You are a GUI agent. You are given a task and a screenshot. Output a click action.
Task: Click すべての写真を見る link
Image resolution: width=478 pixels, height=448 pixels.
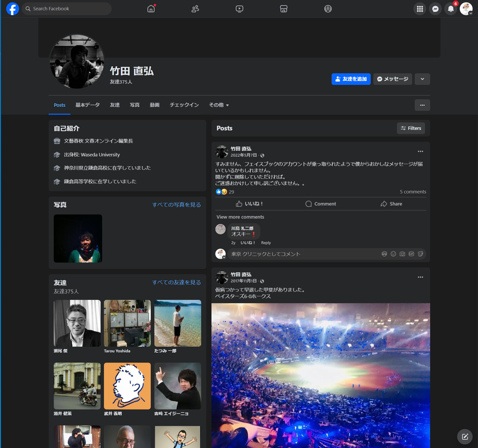[176, 204]
